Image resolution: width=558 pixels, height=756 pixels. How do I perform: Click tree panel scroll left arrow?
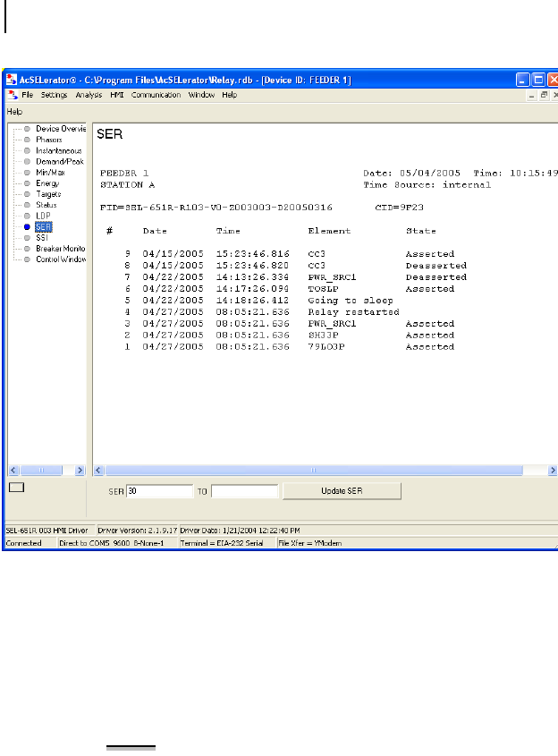pyautogui.click(x=13, y=470)
